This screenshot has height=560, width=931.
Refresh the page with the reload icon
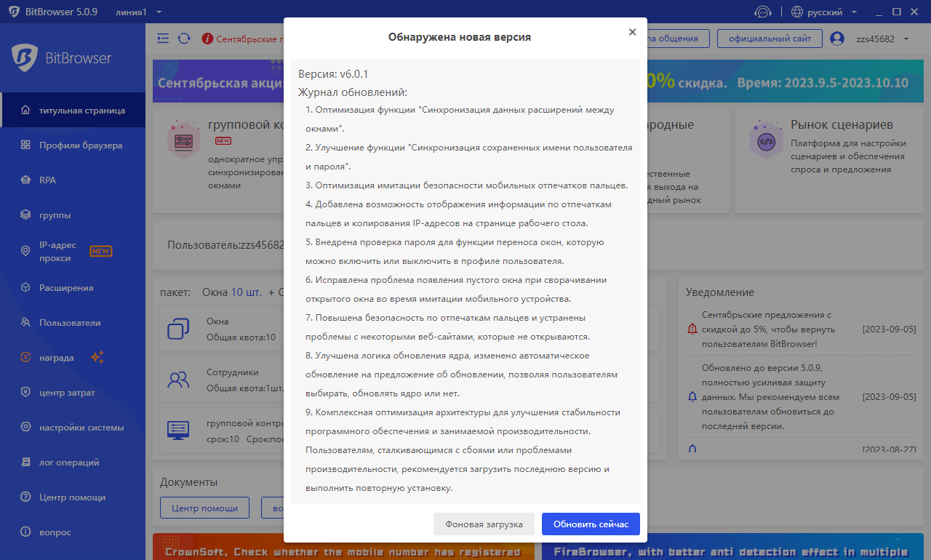(184, 39)
